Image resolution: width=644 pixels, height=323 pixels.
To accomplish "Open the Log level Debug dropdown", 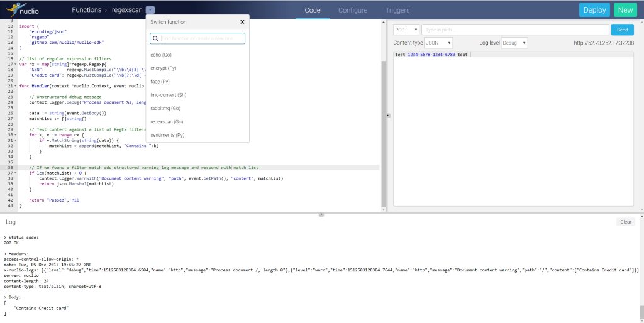I will tap(514, 43).
